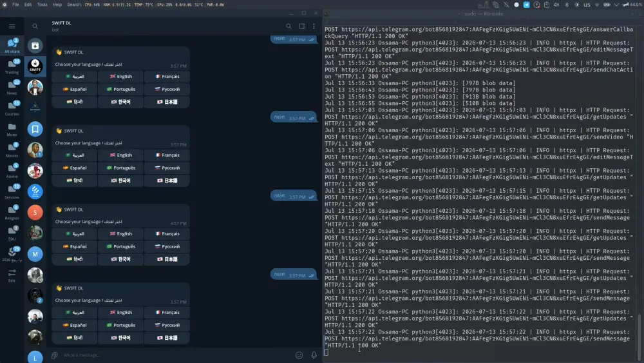The image size is (644, 363).
Task: Click the updates tray icon with red dot
Action: [x=537, y=5]
